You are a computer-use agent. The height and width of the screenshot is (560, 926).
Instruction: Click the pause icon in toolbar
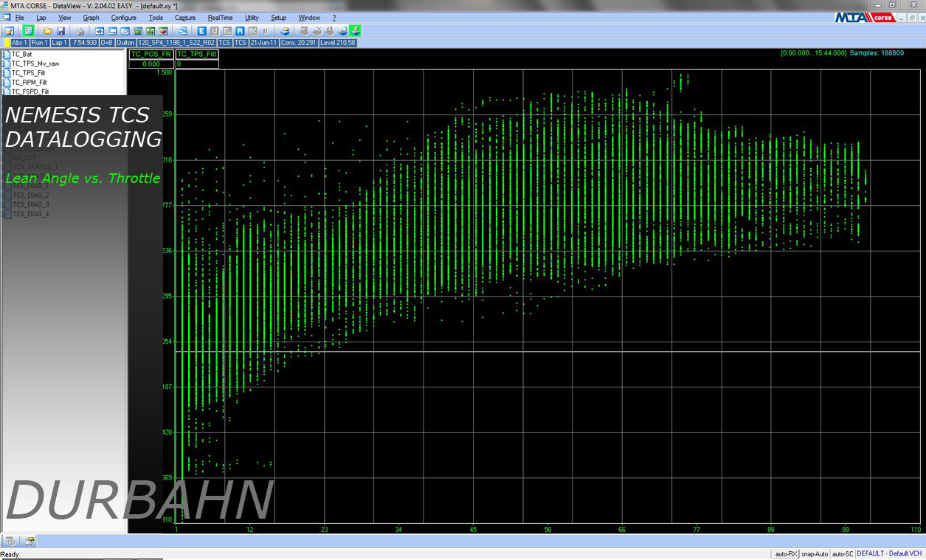coord(265,31)
